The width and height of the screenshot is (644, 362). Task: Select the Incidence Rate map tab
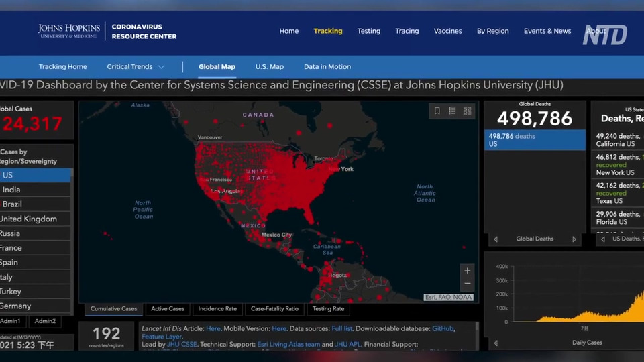[x=217, y=309]
